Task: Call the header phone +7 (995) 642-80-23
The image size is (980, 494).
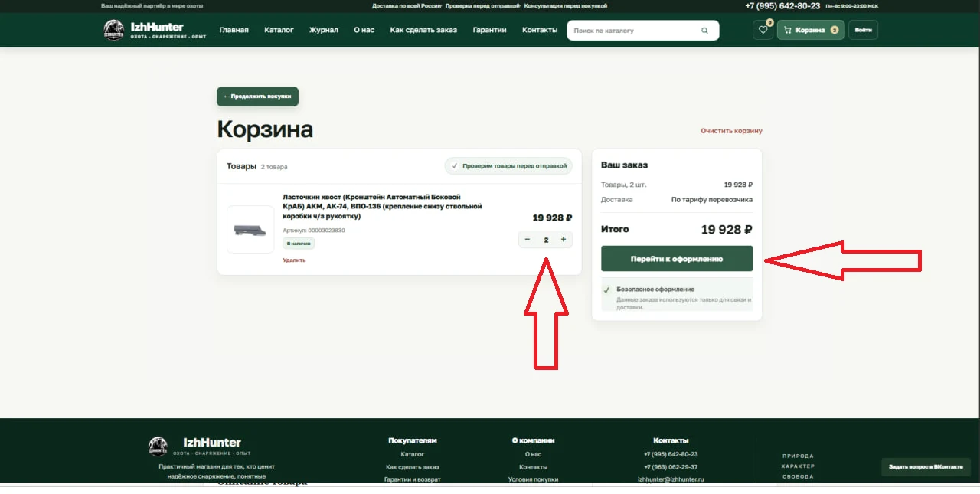Action: [x=782, y=5]
